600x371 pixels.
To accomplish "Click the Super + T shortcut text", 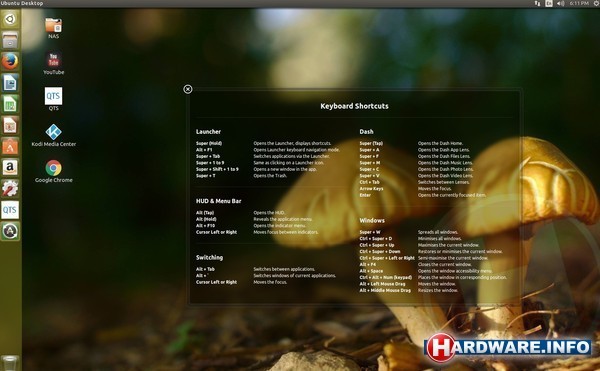I will tap(205, 176).
